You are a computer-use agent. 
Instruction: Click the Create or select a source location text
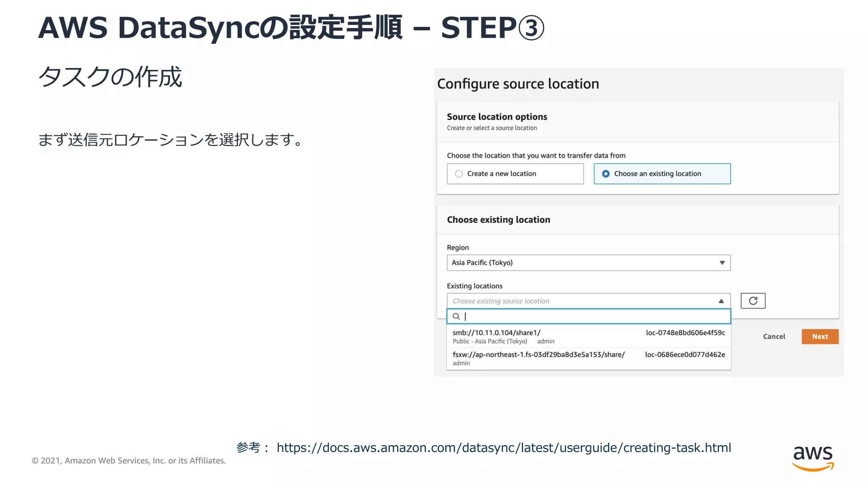click(x=492, y=128)
